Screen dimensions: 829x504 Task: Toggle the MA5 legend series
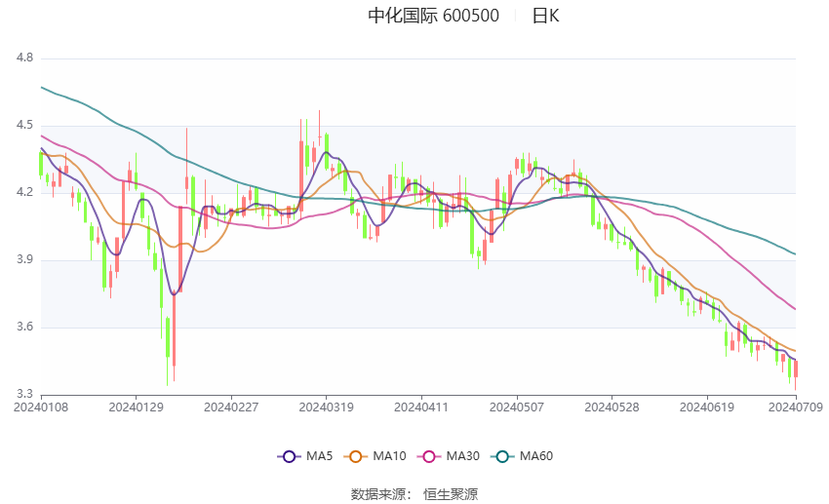coord(305,456)
